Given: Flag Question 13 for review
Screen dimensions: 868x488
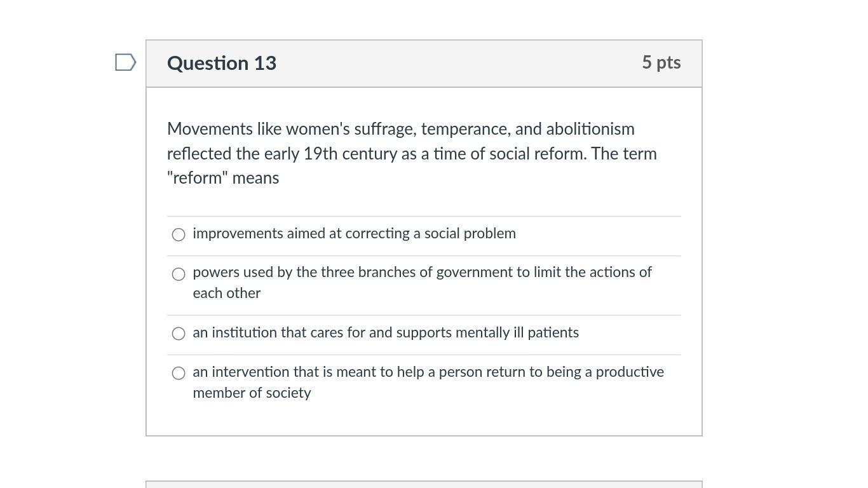Looking at the screenshot, I should point(125,62).
